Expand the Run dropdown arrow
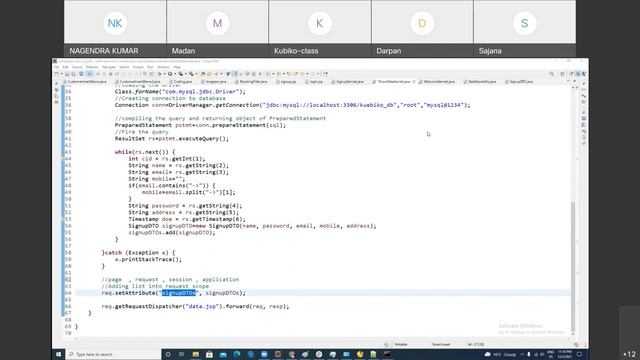The image size is (640, 360). pyautogui.click(x=175, y=74)
